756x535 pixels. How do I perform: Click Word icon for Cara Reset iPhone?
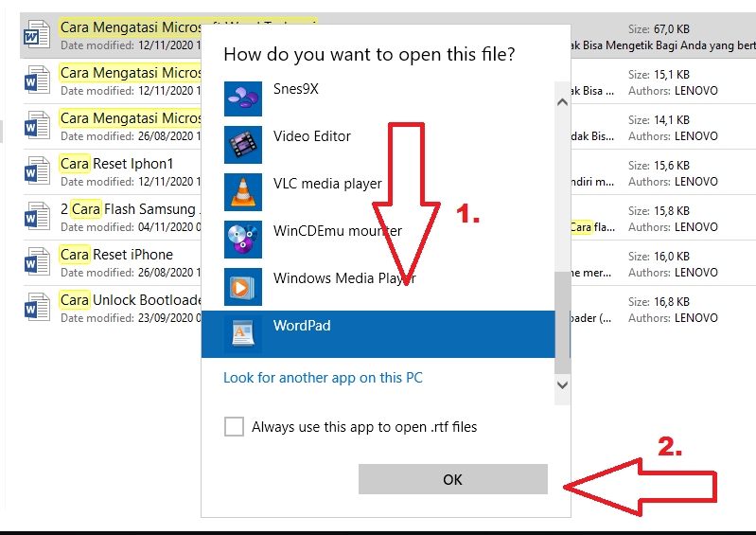37,261
